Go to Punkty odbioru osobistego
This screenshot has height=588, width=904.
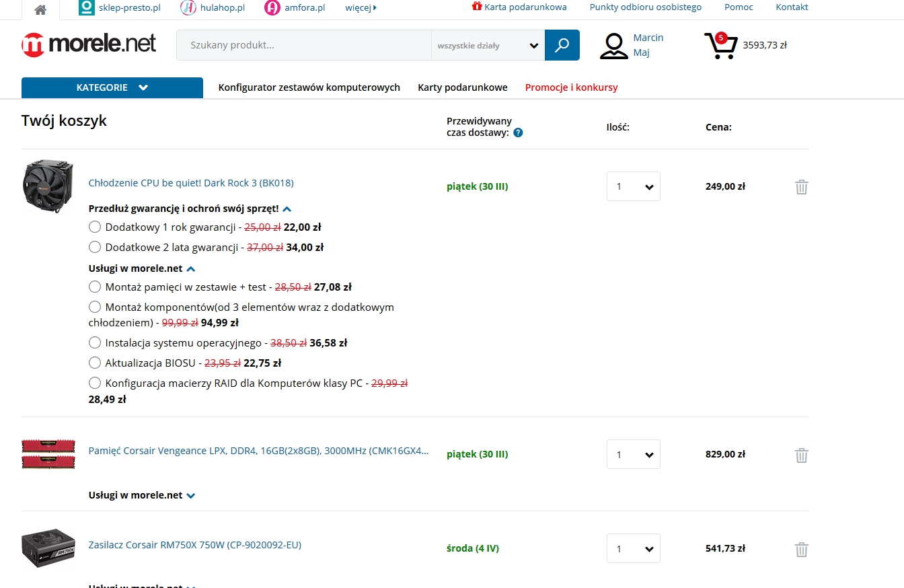point(646,7)
